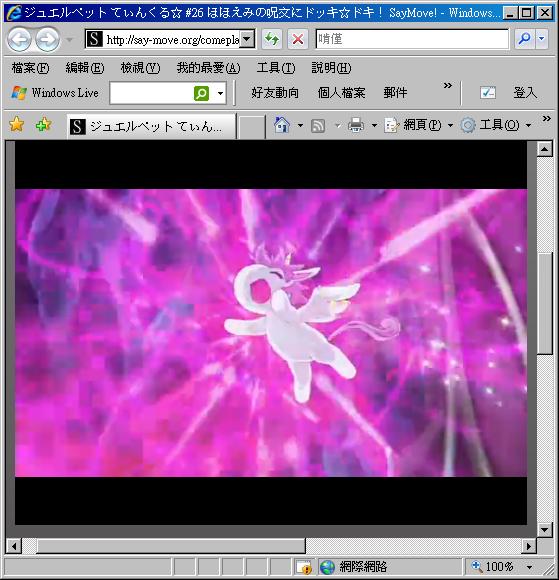Viewport: 559px width, 580px height.
Task: Select the ジュエルペット てぃん... tab
Action: [x=151, y=126]
